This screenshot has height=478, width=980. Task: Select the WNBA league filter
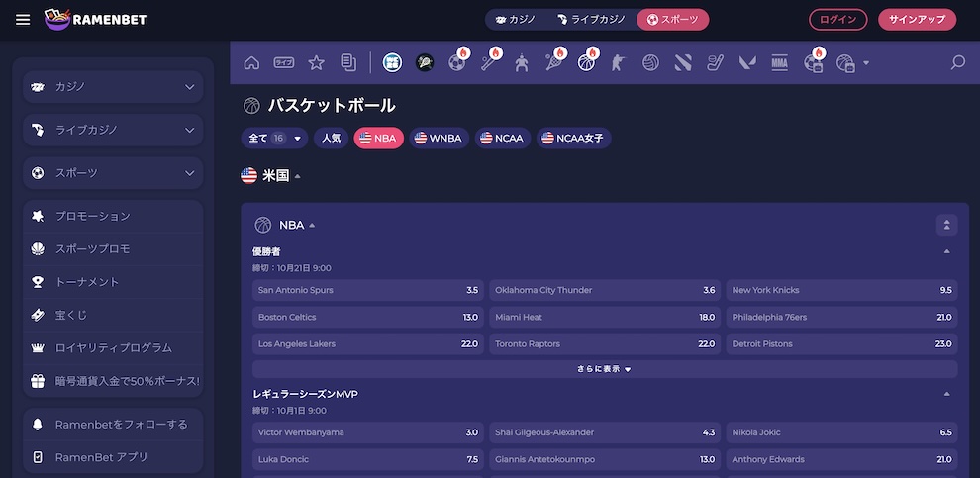click(439, 139)
